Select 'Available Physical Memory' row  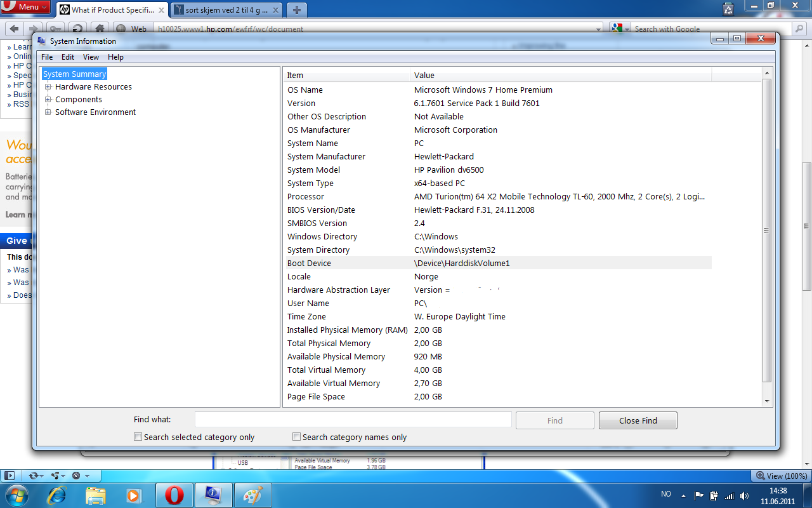point(497,357)
